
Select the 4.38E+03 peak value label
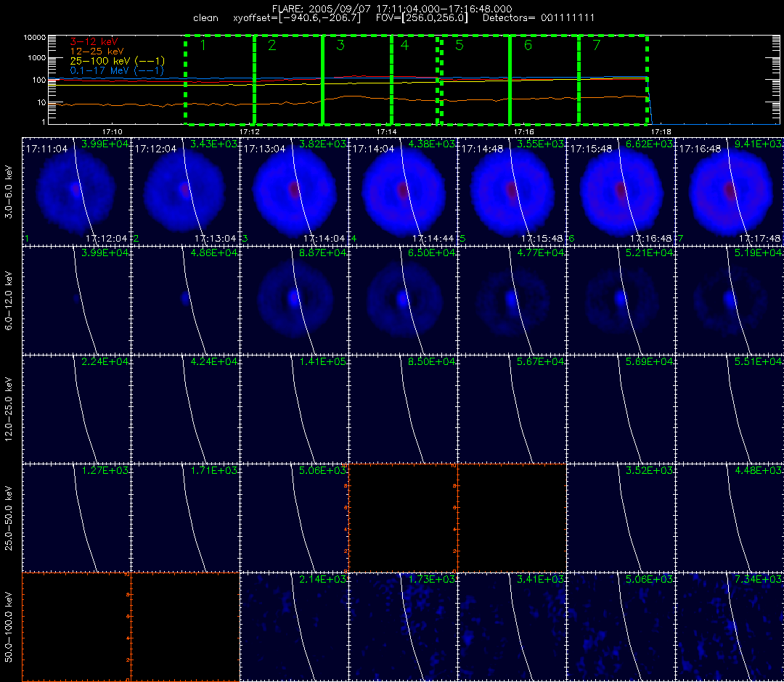(x=432, y=144)
